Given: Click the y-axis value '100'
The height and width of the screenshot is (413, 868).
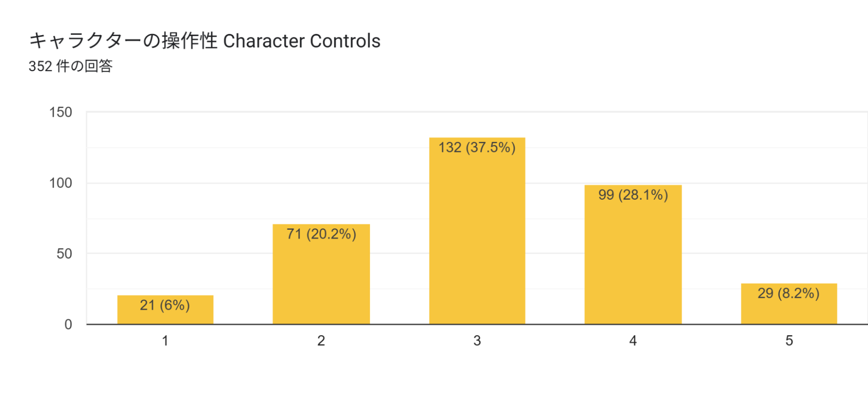Looking at the screenshot, I should [60, 183].
